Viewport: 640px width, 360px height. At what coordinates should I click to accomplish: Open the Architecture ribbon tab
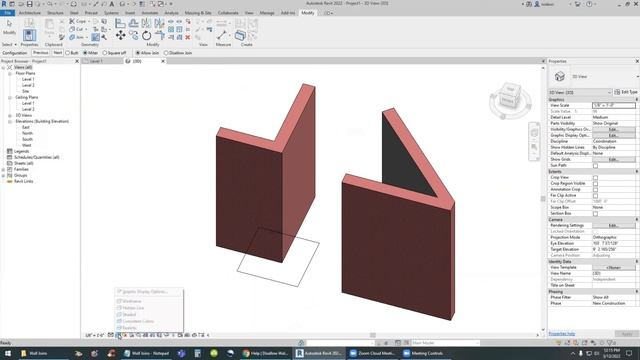point(30,13)
